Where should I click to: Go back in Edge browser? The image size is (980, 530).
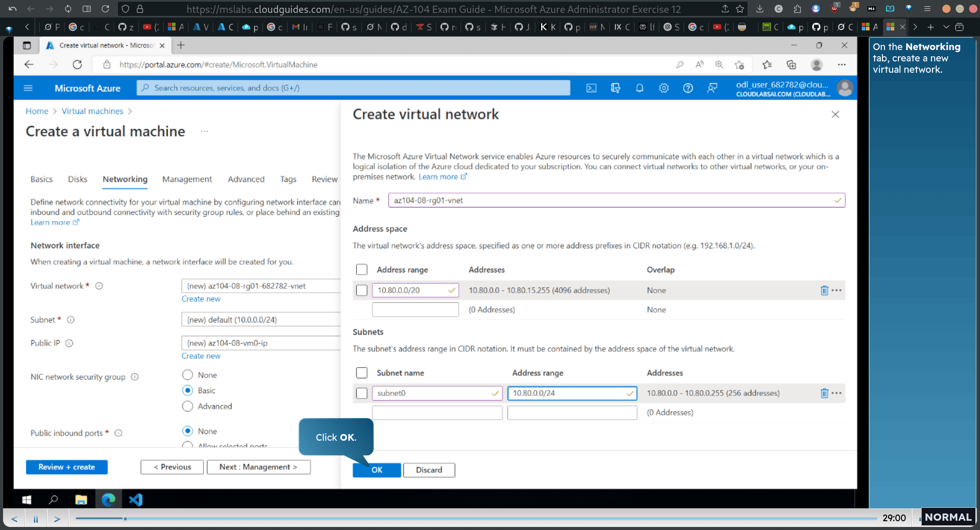pos(29,65)
